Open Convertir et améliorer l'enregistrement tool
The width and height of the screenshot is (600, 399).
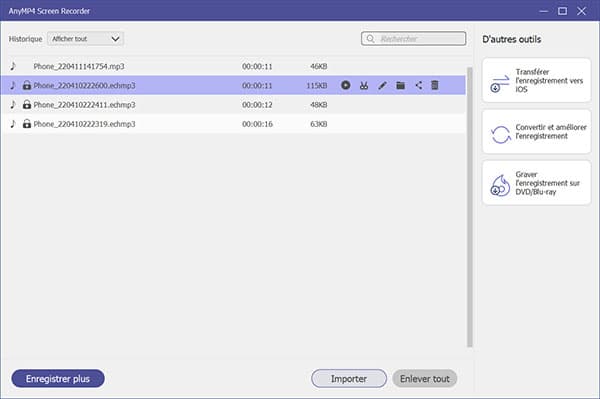coord(536,132)
